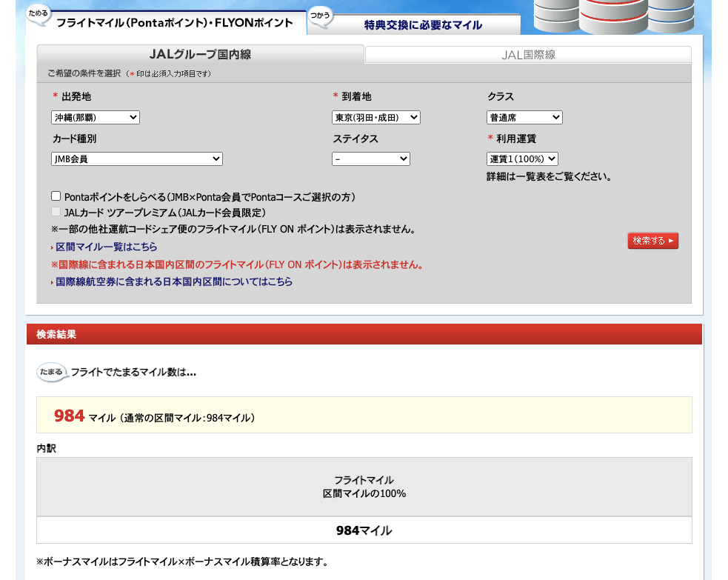Viewport: 728px width, 580px height.
Task: Click the たまる speech bubble icon
Action: click(x=52, y=372)
